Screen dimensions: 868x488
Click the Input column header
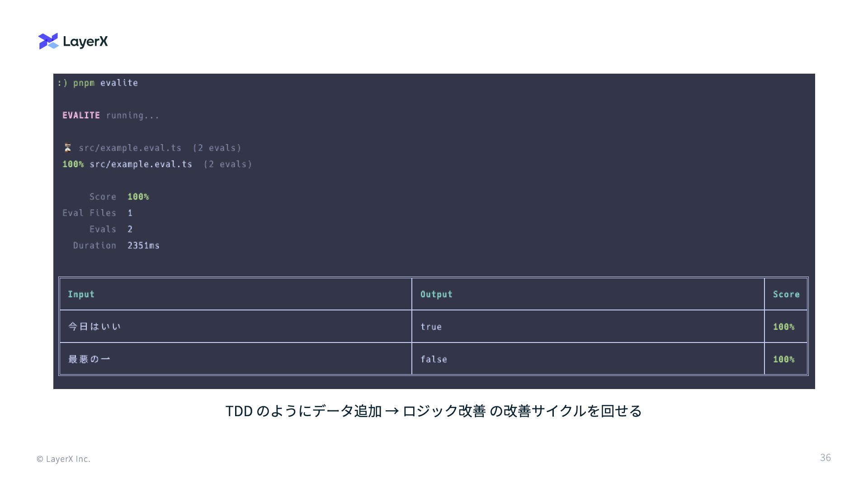(x=81, y=294)
